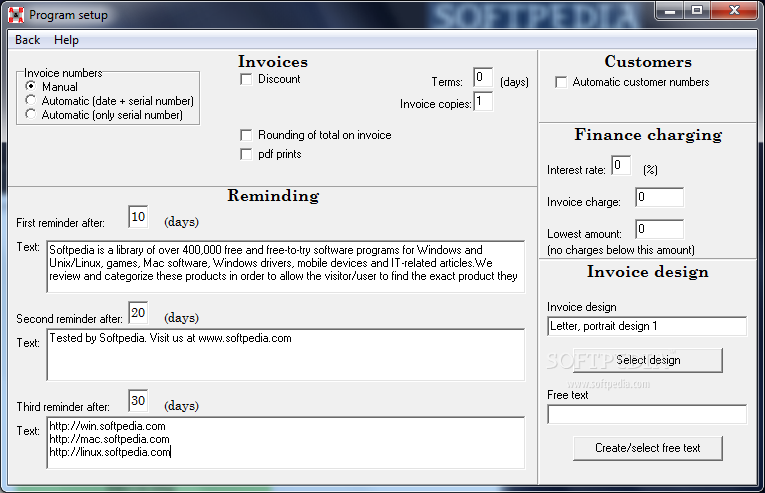The width and height of the screenshot is (765, 493).
Task: Click the Invoices section heading
Action: click(273, 62)
